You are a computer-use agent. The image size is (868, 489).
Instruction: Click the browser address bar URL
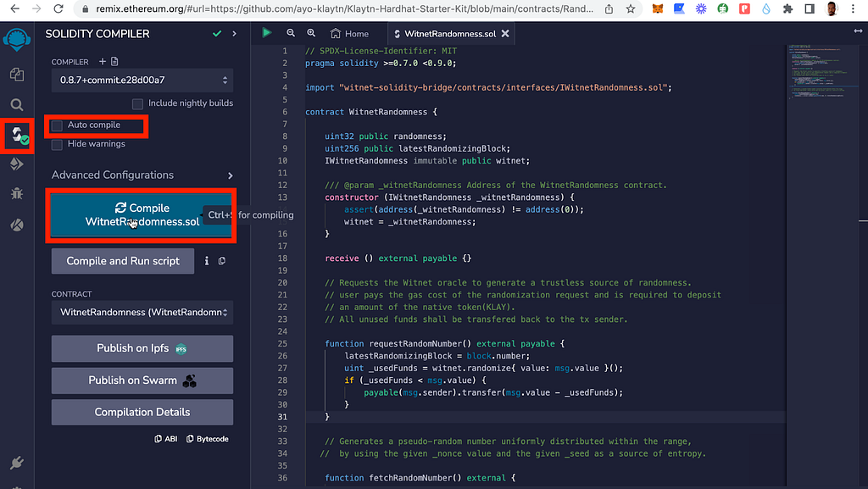point(344,8)
